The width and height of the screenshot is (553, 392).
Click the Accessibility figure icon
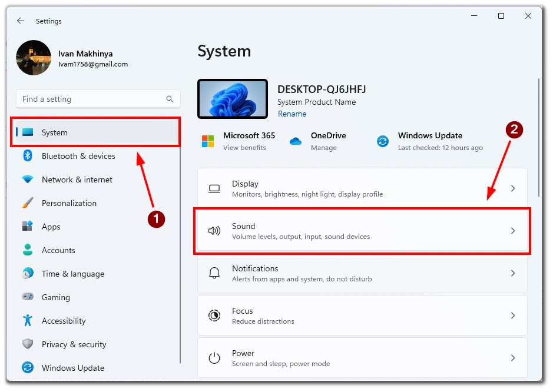click(x=28, y=320)
